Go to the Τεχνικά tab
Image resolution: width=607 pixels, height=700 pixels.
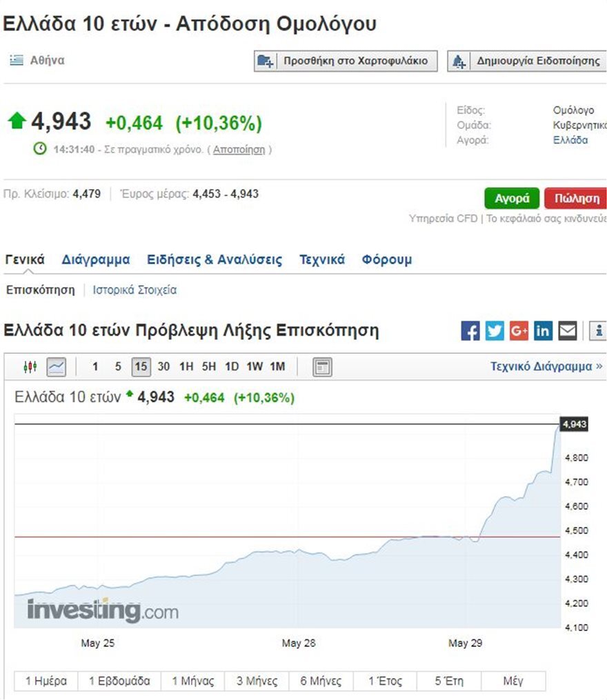point(322,260)
